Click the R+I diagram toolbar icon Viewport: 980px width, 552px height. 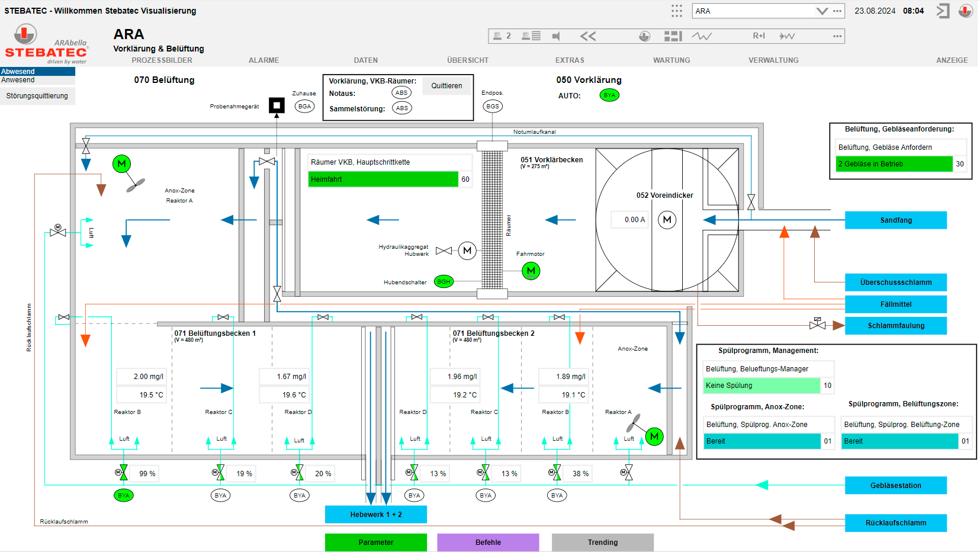click(759, 36)
